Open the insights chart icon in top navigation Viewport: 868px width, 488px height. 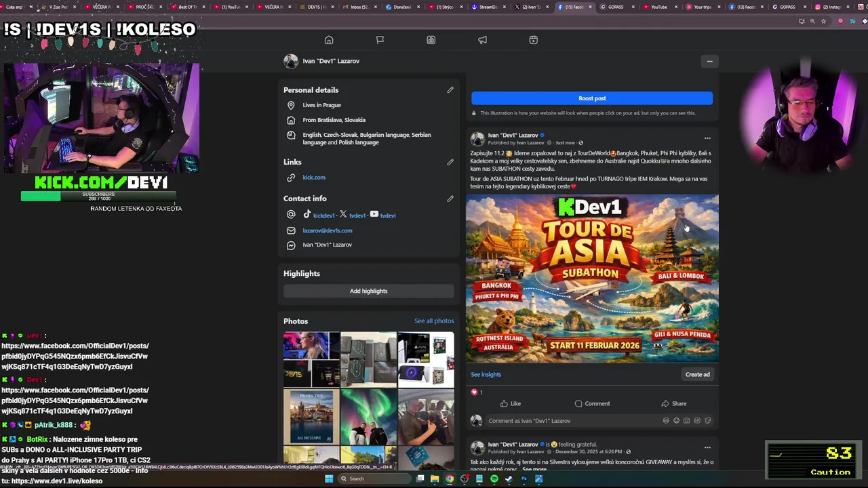[x=431, y=40]
